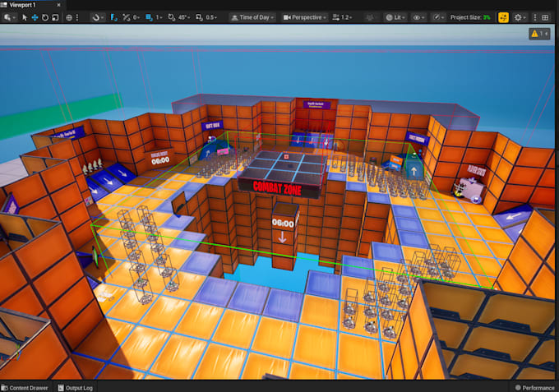Open the Output Log
Screen dimensions: 559x392
tap(76, 388)
